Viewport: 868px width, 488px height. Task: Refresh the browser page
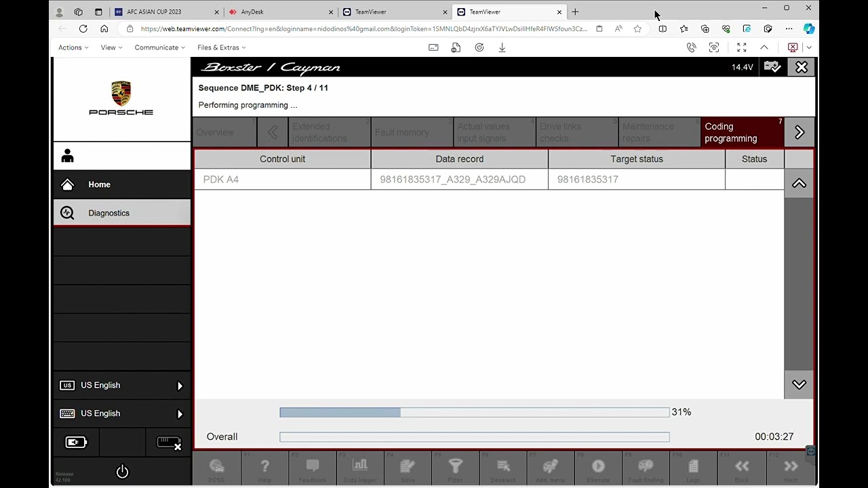[x=83, y=28]
